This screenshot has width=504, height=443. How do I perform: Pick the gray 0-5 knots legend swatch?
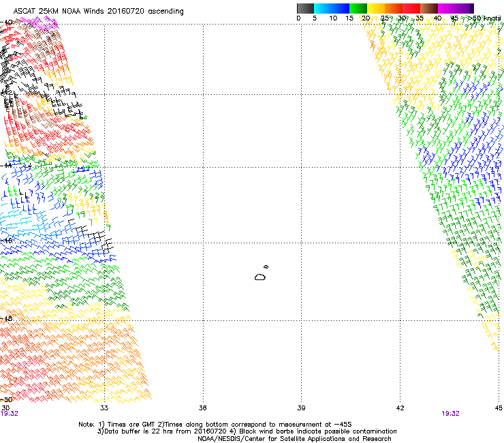pos(305,8)
